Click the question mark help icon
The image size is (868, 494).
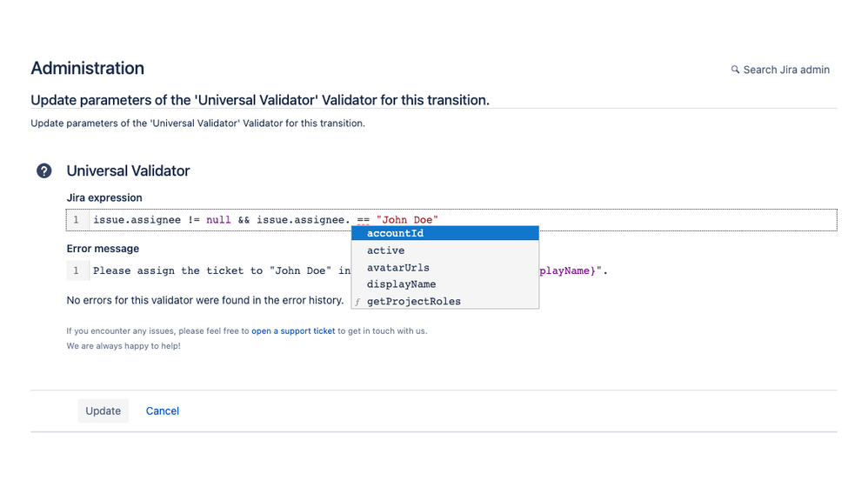44,170
